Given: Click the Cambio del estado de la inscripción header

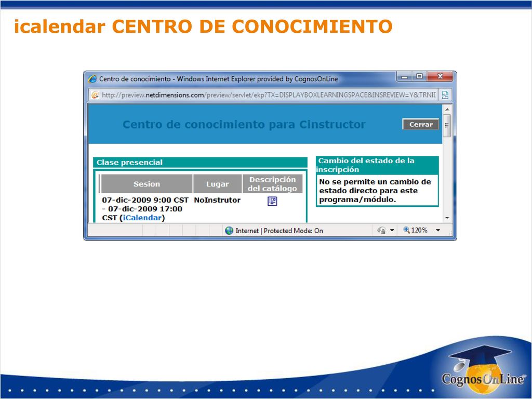Looking at the screenshot, I should [377, 165].
